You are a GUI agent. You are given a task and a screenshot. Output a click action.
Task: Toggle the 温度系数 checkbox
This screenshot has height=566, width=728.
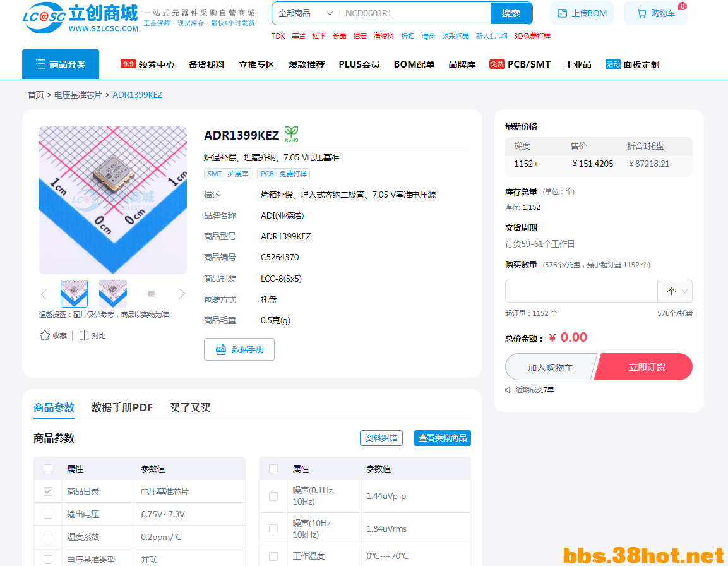tap(48, 537)
